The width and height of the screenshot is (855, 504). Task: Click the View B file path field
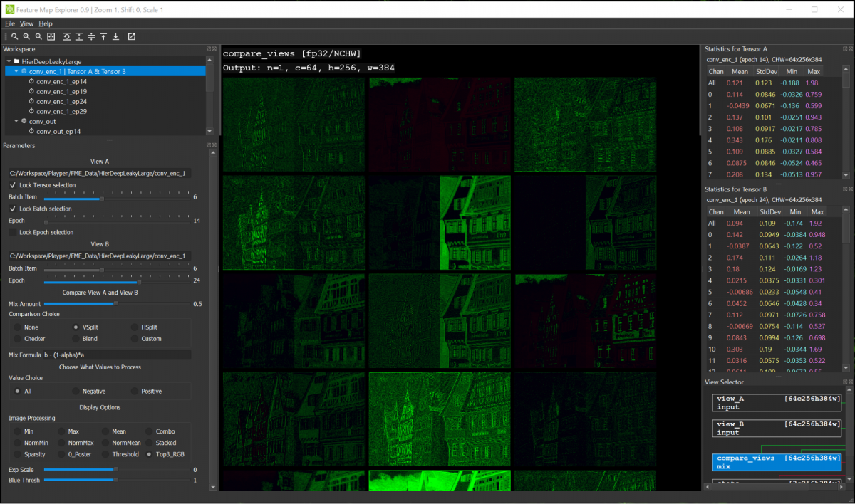tap(100, 256)
